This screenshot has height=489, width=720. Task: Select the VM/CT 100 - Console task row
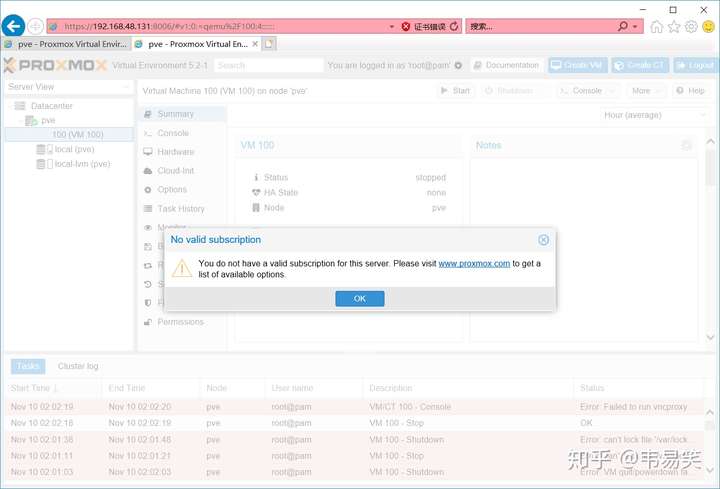pos(354,407)
